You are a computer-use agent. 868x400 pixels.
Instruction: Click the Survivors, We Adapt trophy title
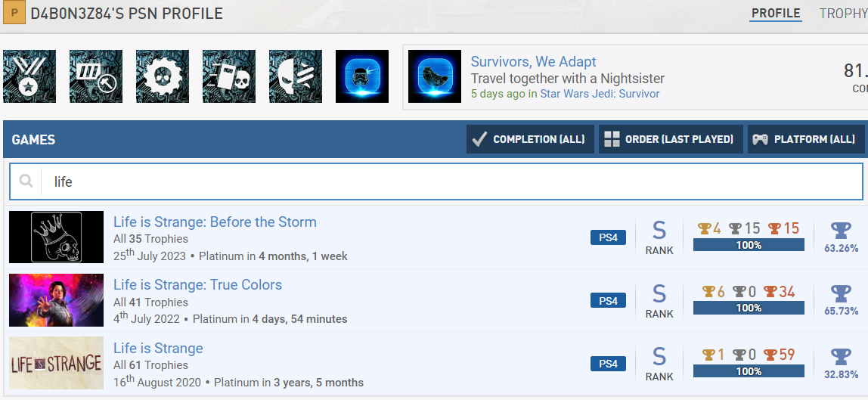coord(533,62)
